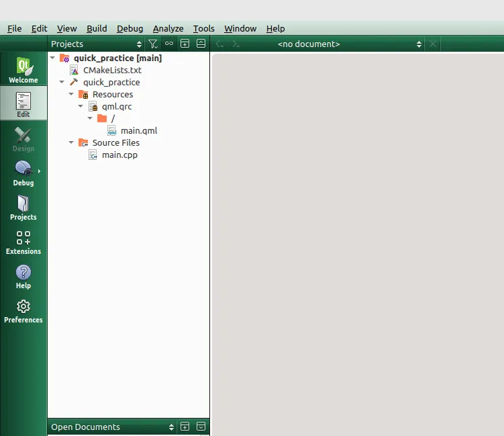The width and height of the screenshot is (504, 436).
Task: Open Preferences from the sidebar
Action: (23, 310)
